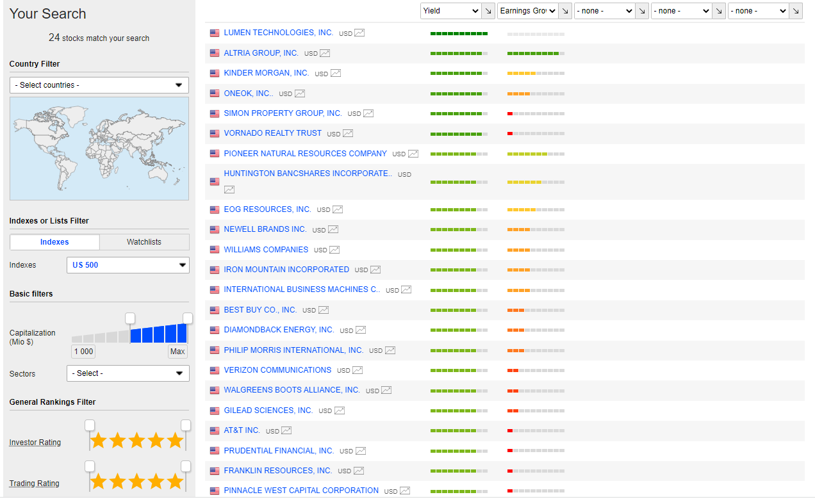This screenshot has height=504, width=815.
Task: Open chart icon for Simon Property Group
Action: [368, 113]
